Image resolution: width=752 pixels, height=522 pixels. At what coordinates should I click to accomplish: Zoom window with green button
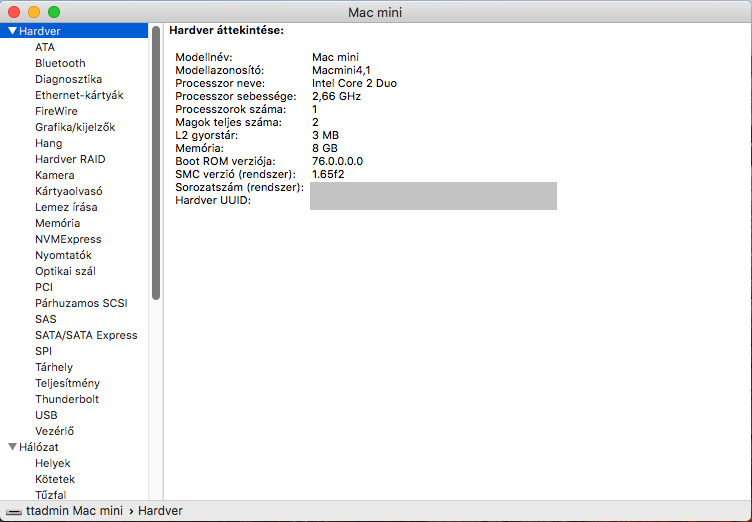tap(54, 12)
